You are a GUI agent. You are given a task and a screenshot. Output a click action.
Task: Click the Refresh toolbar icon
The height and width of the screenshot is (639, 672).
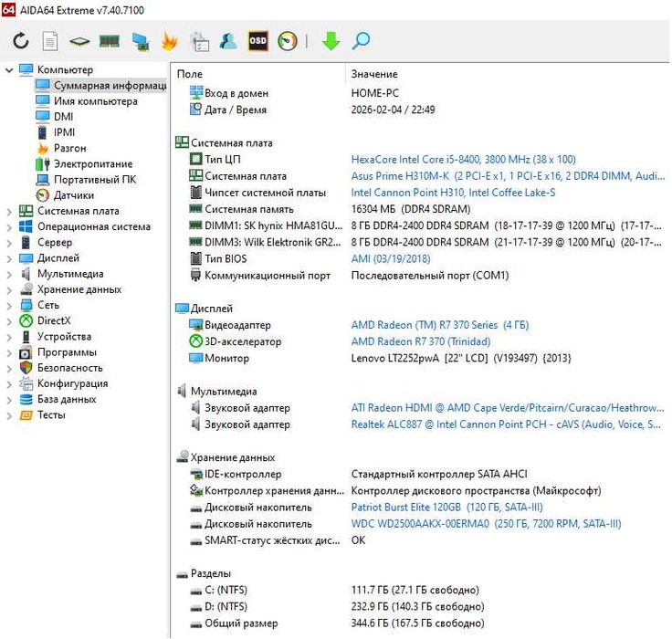tap(21, 41)
